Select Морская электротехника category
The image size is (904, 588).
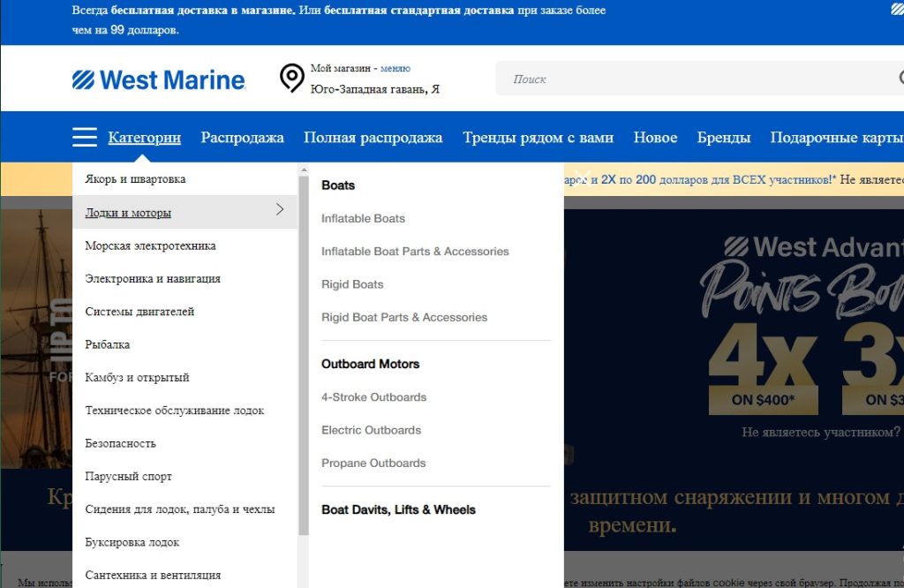pyautogui.click(x=150, y=245)
